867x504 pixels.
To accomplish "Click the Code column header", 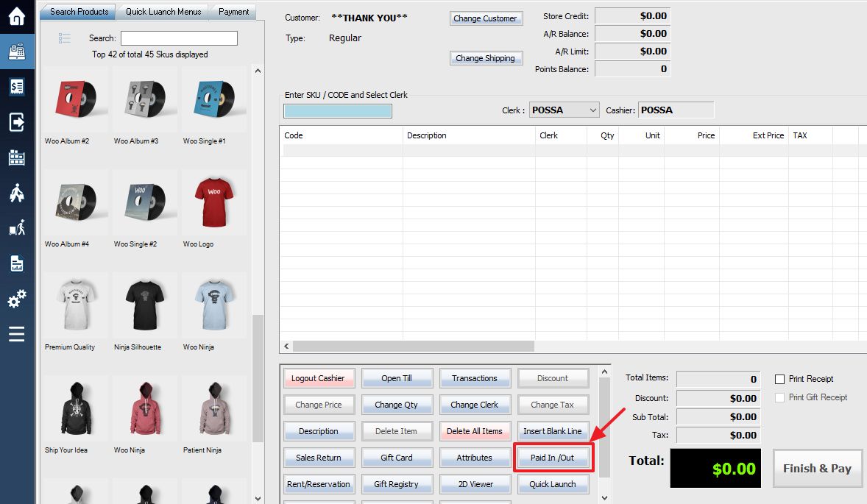I will [342, 135].
